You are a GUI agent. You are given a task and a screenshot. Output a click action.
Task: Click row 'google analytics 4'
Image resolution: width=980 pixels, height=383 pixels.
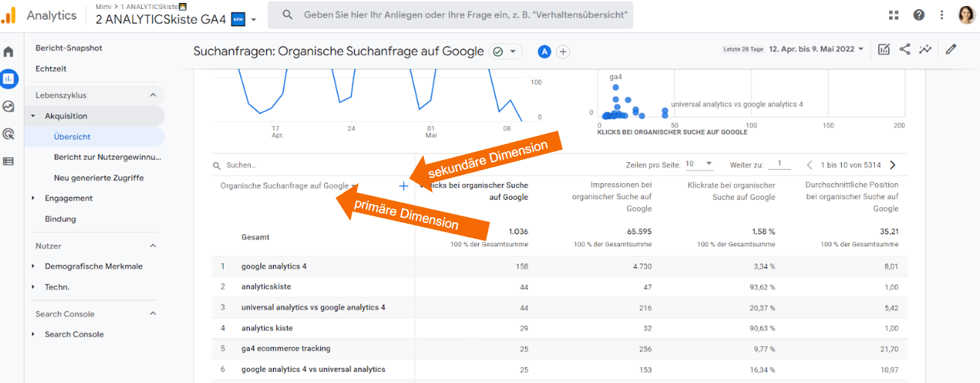click(559, 267)
